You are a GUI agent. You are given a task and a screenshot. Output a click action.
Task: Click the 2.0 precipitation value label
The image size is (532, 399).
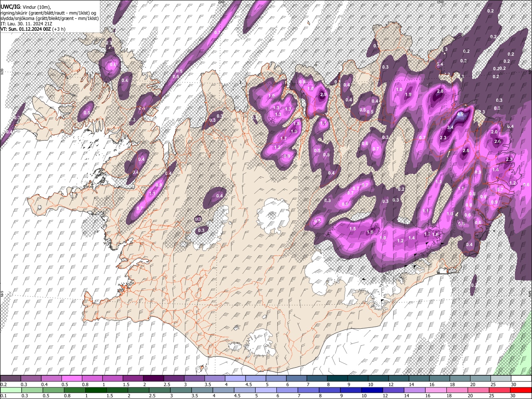(494, 132)
